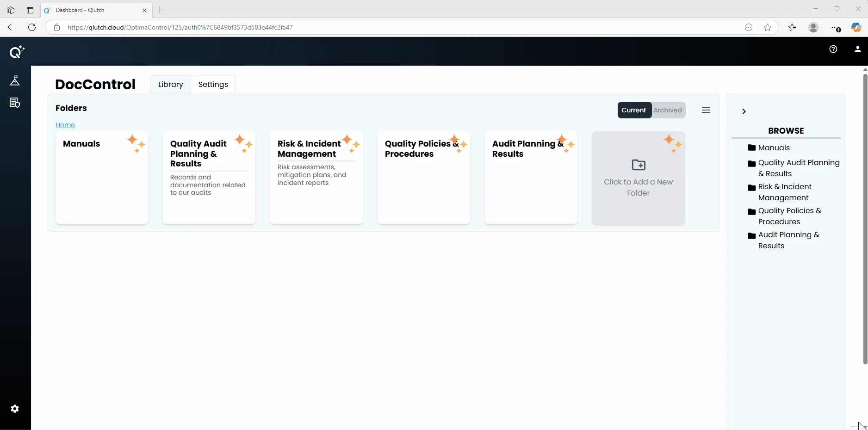This screenshot has height=430, width=868.
Task: Select Risk & Incident Management in Browse
Action: tap(785, 192)
